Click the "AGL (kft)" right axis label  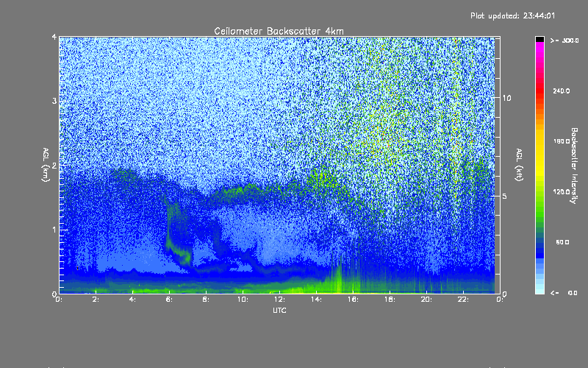[x=519, y=164]
